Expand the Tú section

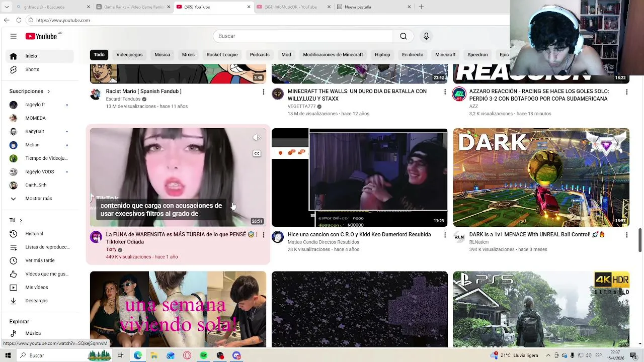16,220
